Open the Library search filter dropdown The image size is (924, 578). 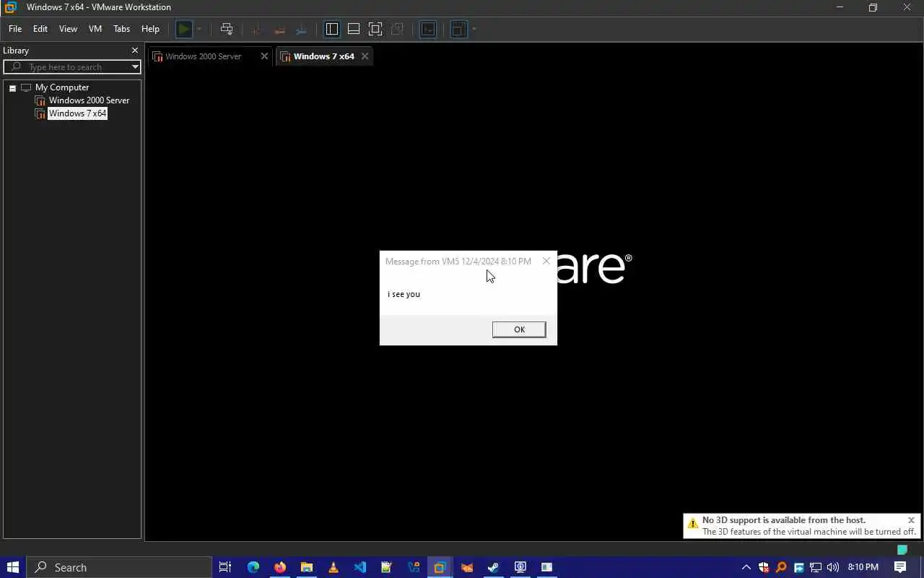[x=135, y=66]
